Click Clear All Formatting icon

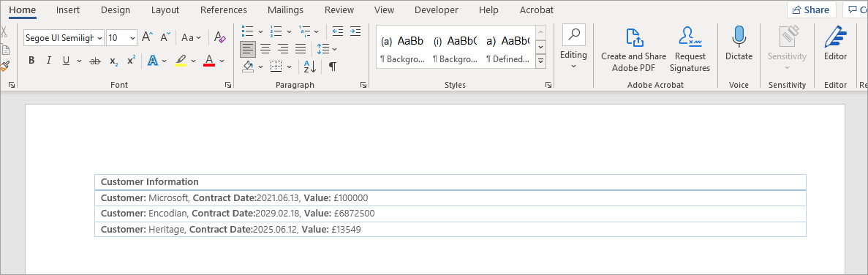click(220, 37)
